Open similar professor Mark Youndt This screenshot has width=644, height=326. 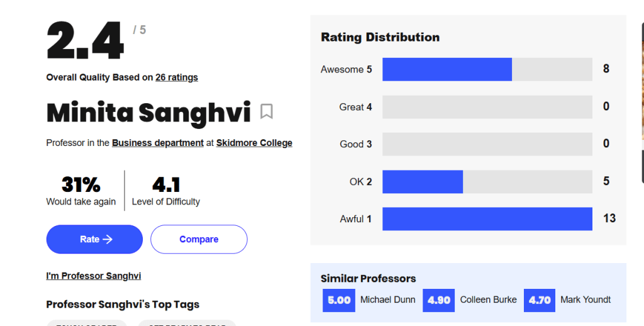coord(586,300)
